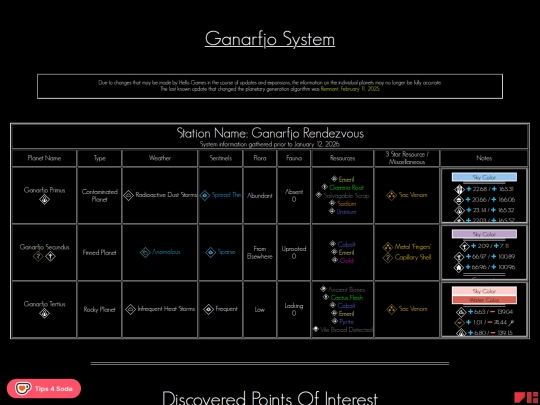Click the pink Sky Color swatch for Tertius
The image size is (540, 405).
[484, 291]
